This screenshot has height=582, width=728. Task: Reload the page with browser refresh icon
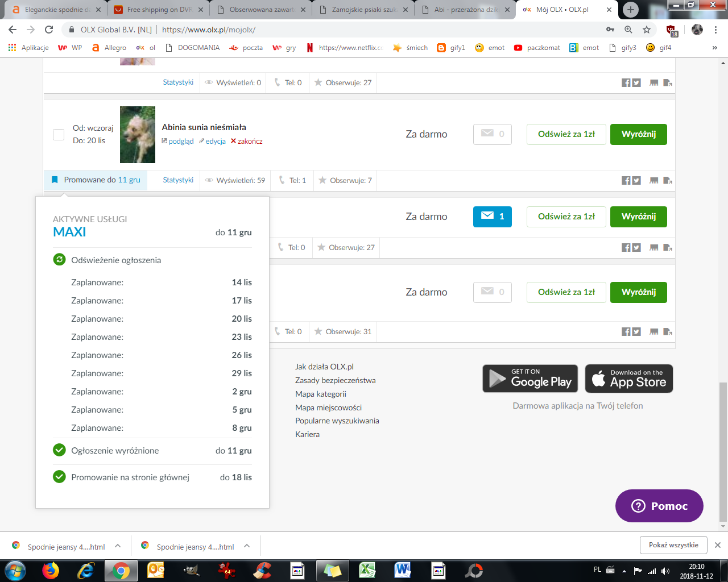[x=49, y=30]
